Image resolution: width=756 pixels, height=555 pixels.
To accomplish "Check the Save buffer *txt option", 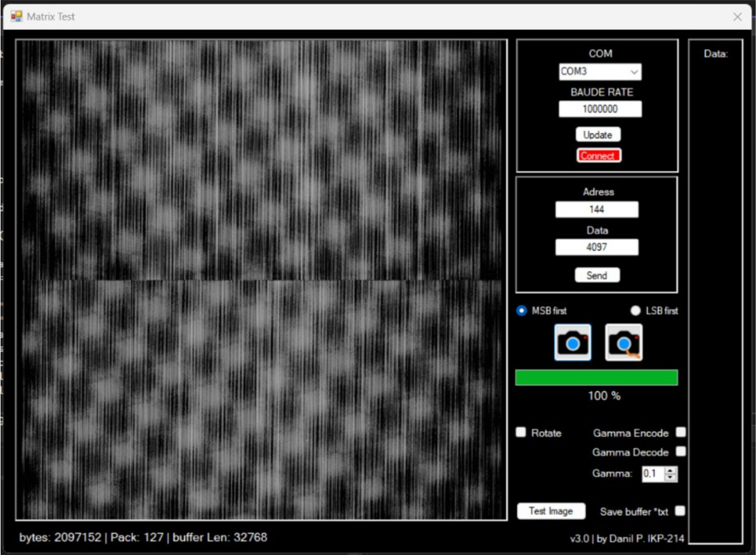I will (680, 511).
